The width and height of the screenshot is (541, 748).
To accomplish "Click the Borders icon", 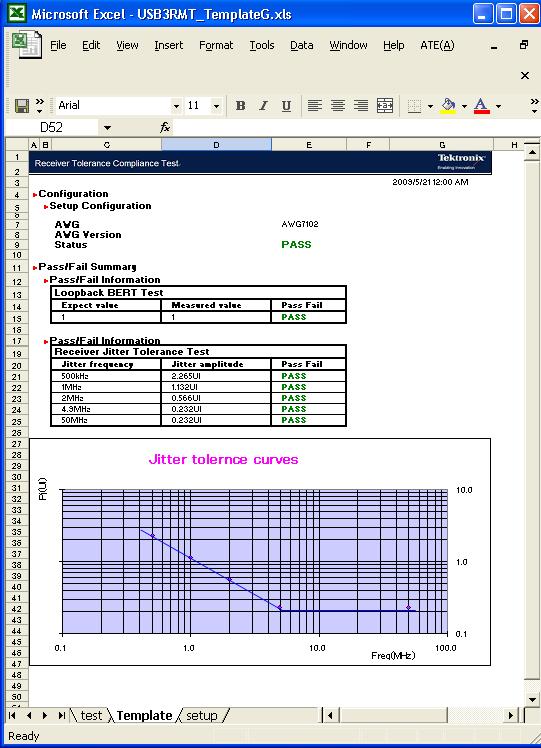I will click(415, 105).
